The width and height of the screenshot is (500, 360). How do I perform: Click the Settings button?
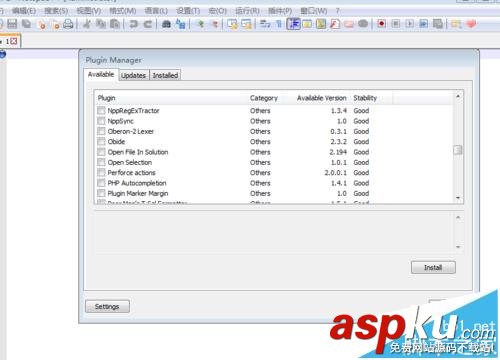click(x=107, y=306)
